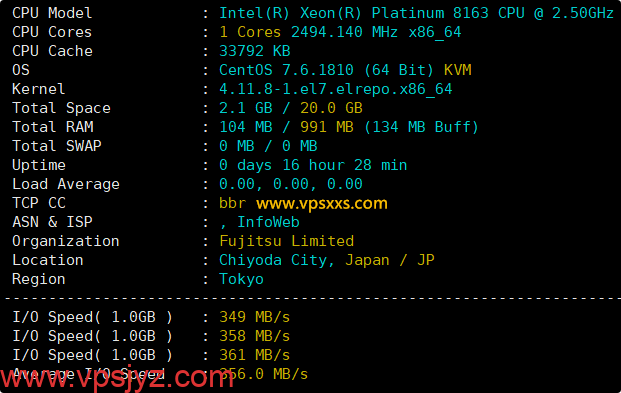The height and width of the screenshot is (393, 621).
Task: Click '(134 MB Buff)' text
Action: [x=421, y=127]
